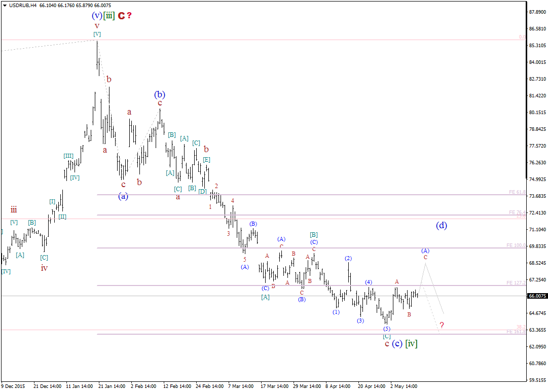Select the teal [II] wave label

click(62, 217)
